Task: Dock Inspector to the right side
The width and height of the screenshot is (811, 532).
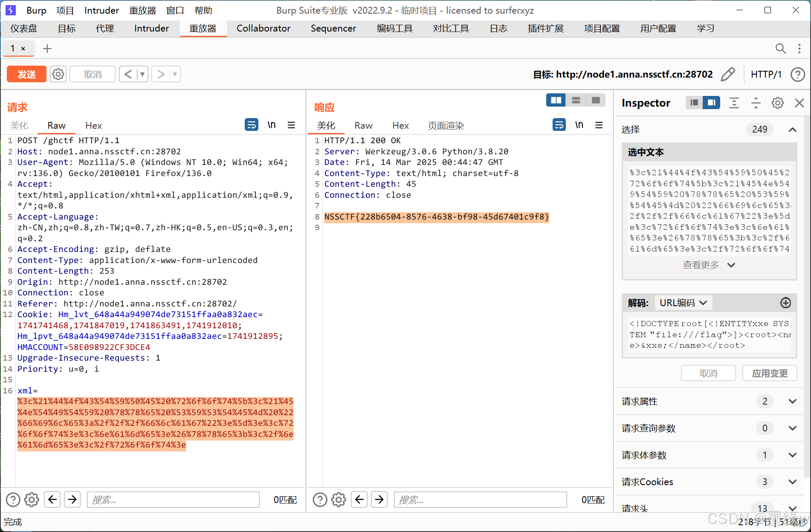Action: [x=712, y=103]
